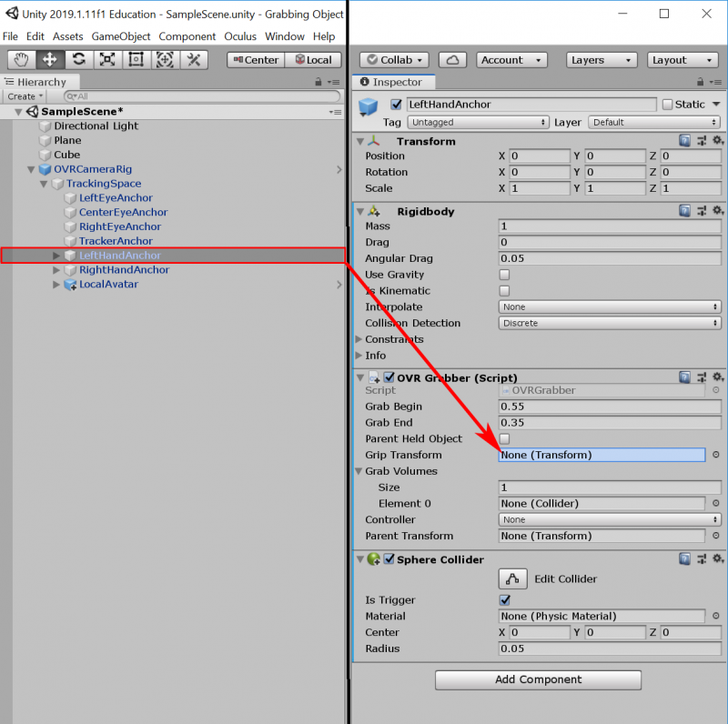Open Sphere Collider component gear menu
The width and height of the screenshot is (728, 724).
click(718, 558)
